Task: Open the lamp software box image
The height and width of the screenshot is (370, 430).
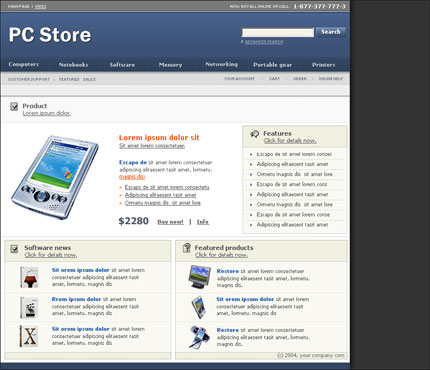Action: pyautogui.click(x=29, y=277)
